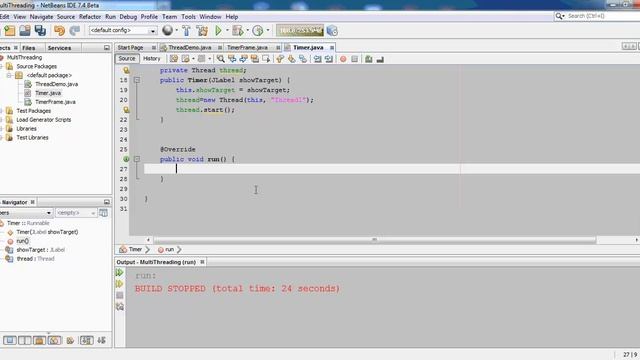
Task: Open the Navigate menu
Action: pyautogui.click(x=41, y=17)
